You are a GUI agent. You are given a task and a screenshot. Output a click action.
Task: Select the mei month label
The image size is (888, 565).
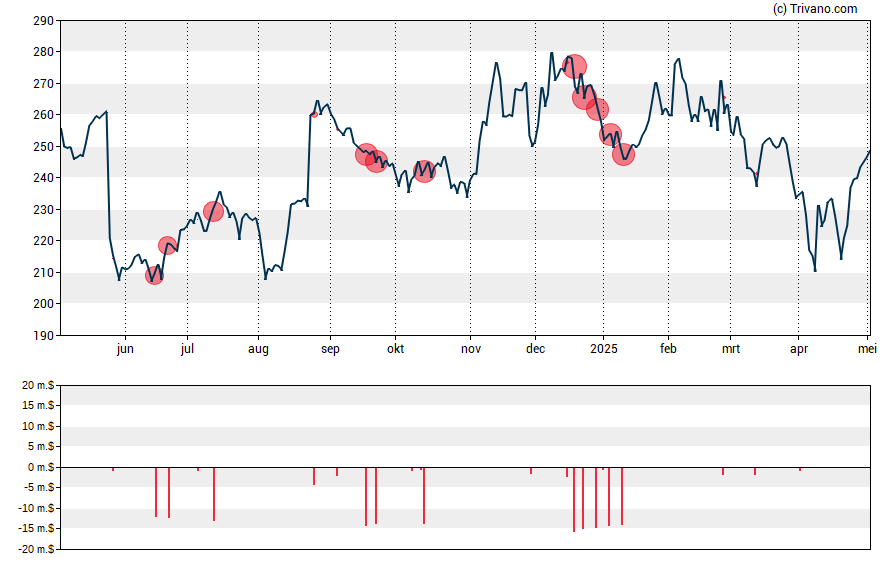point(867,349)
